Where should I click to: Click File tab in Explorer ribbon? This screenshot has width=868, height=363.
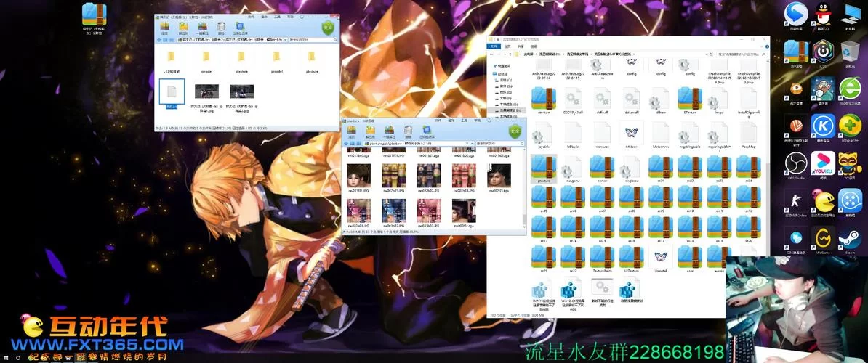point(494,47)
